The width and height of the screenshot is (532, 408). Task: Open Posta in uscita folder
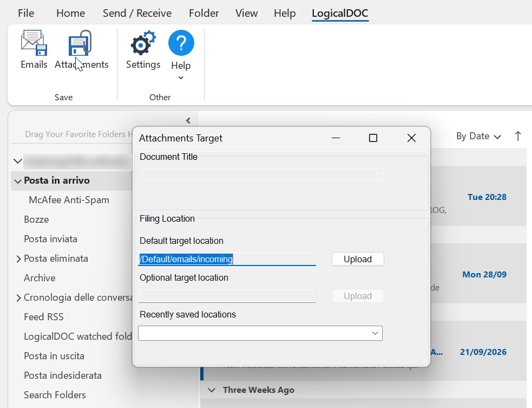[x=54, y=356]
